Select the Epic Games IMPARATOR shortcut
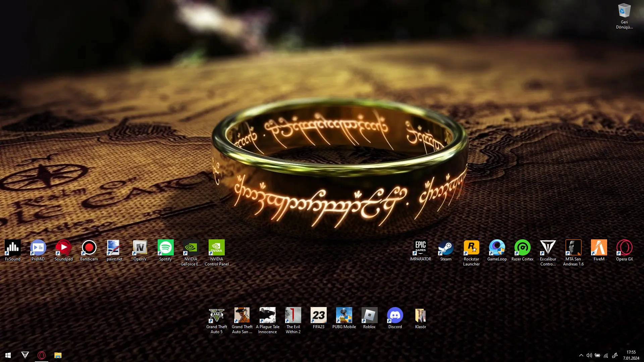The width and height of the screenshot is (644, 362). (x=420, y=250)
